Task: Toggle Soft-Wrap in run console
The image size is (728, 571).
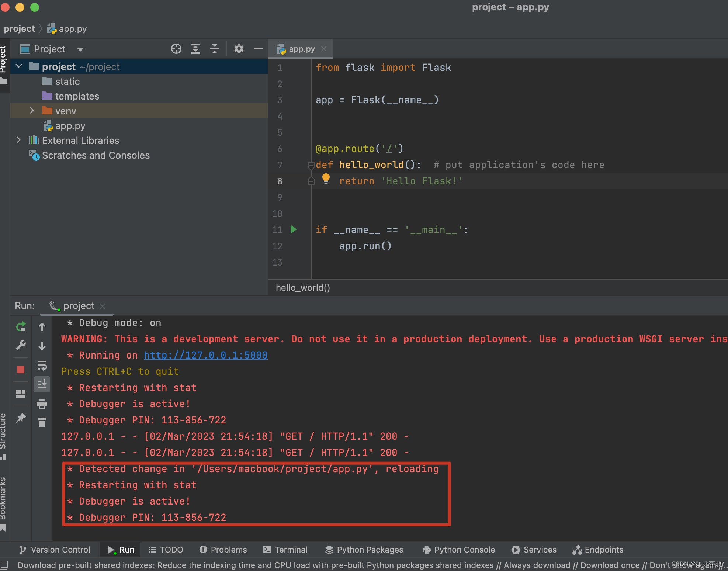Action: tap(42, 366)
